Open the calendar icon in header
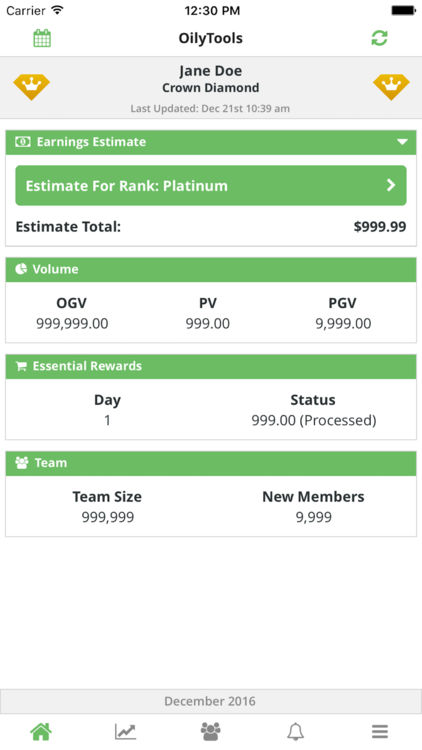This screenshot has width=422, height=750. pyautogui.click(x=42, y=38)
